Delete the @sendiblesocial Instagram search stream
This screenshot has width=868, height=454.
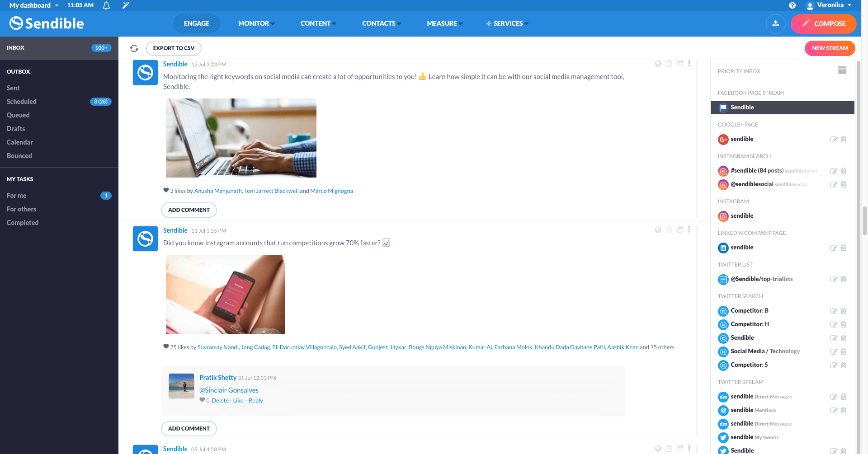(844, 184)
